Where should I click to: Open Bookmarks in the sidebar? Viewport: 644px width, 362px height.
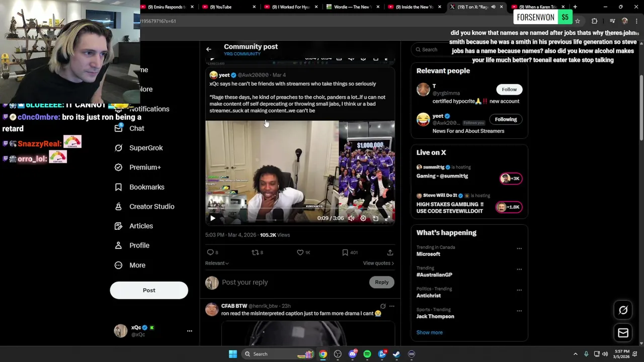(x=140, y=187)
